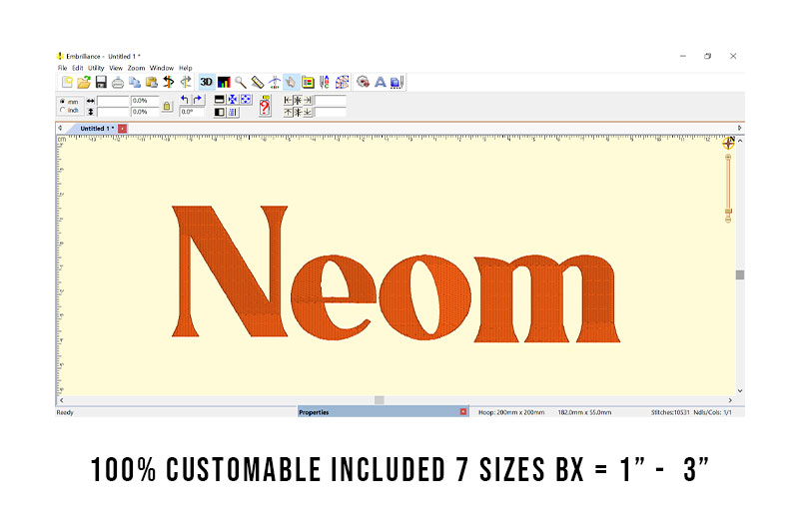
Task: Click the stitch simulator icon
Action: [274, 82]
